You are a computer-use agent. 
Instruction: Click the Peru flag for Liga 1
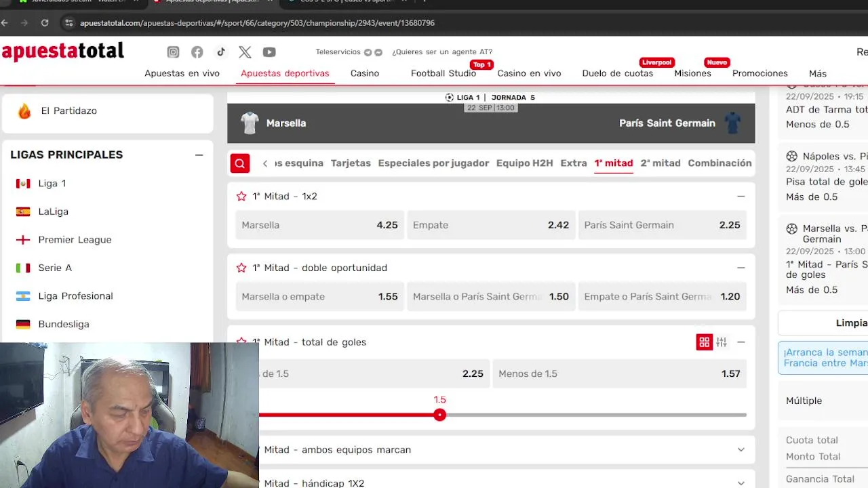[23, 183]
